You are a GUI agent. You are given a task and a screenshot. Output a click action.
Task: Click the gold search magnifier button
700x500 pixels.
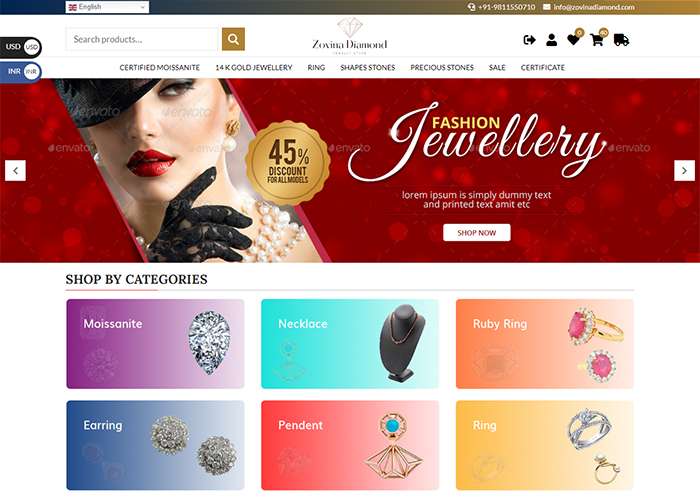click(233, 39)
